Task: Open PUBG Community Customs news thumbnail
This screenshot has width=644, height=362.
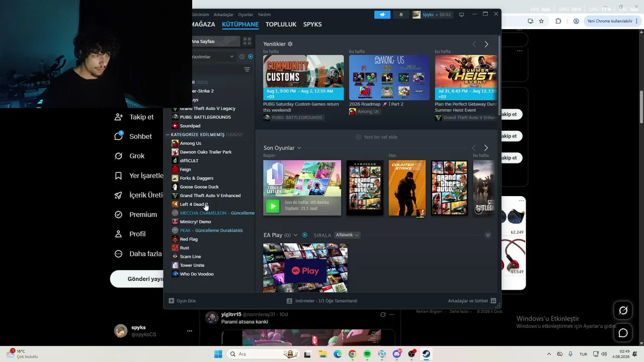Action: click(x=303, y=77)
